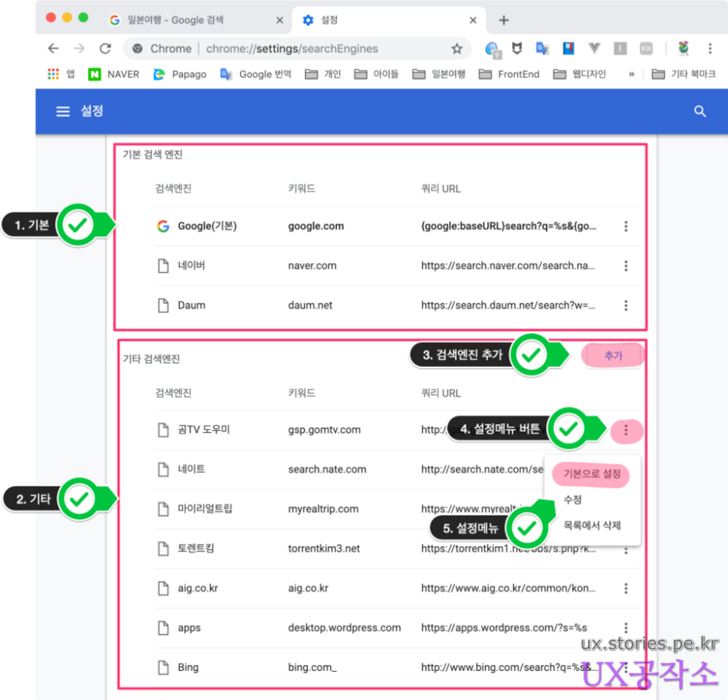
Task: Open Chrome's three-dot menu in toolbar
Action: [x=709, y=49]
